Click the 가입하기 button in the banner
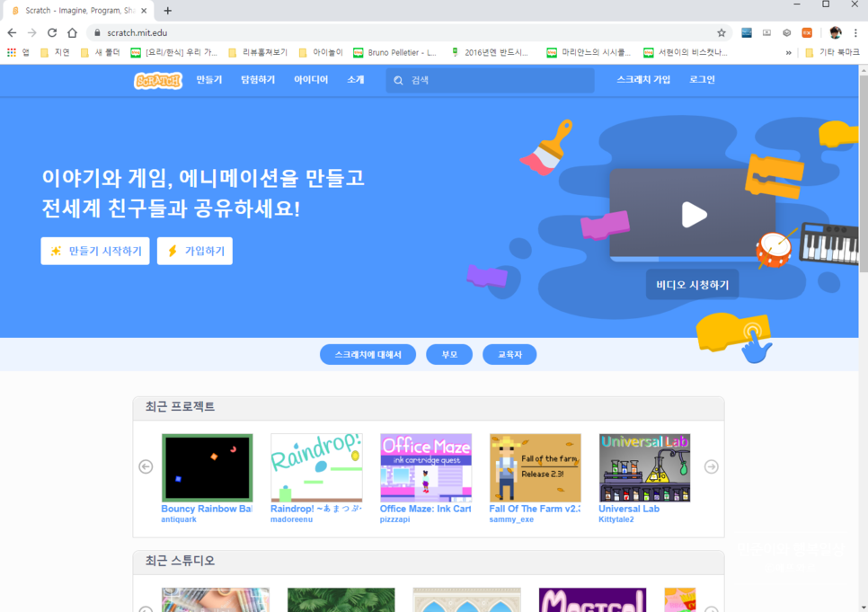Screen dimensions: 868x612 point(195,252)
